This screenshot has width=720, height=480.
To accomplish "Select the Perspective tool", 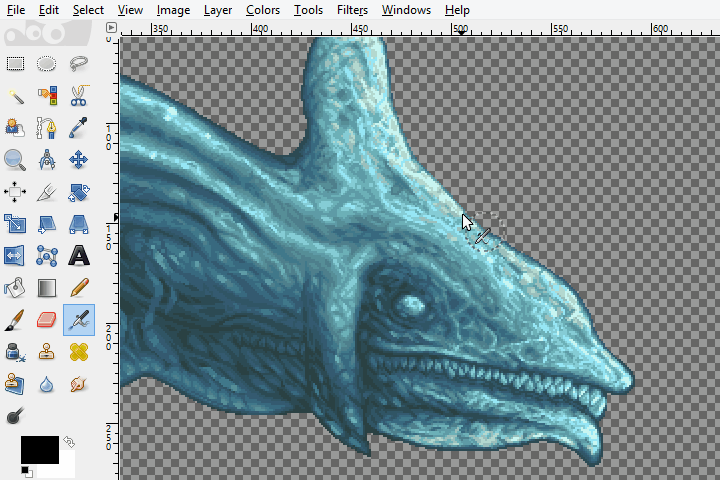I will tap(79, 224).
